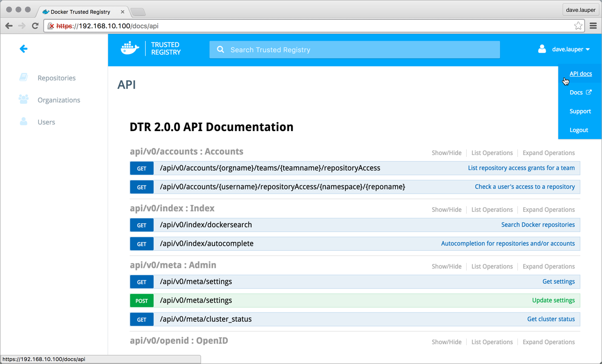Select the Users person icon in sidebar
Viewport: 602px width, 364px height.
(x=23, y=122)
